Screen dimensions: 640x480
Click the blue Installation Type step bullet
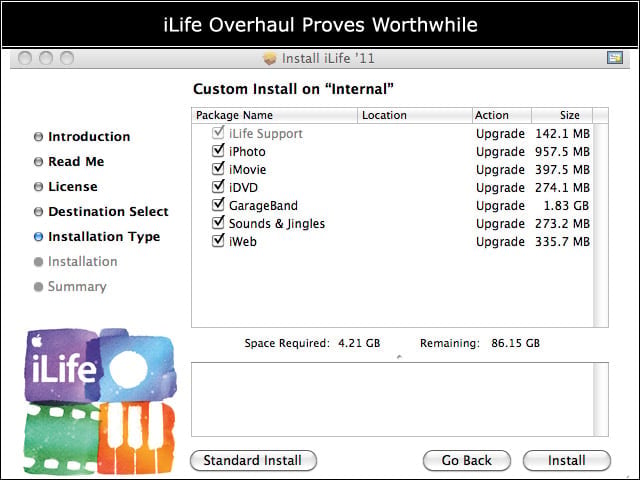pos(38,237)
